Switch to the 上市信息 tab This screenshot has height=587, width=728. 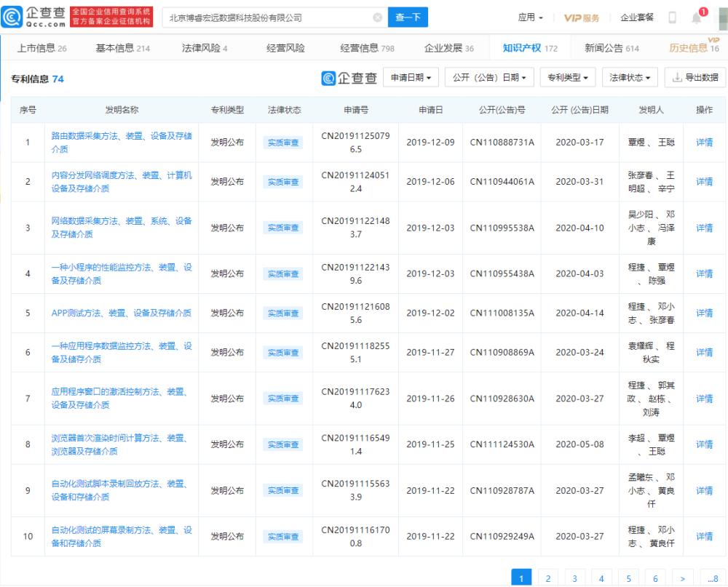41,48
